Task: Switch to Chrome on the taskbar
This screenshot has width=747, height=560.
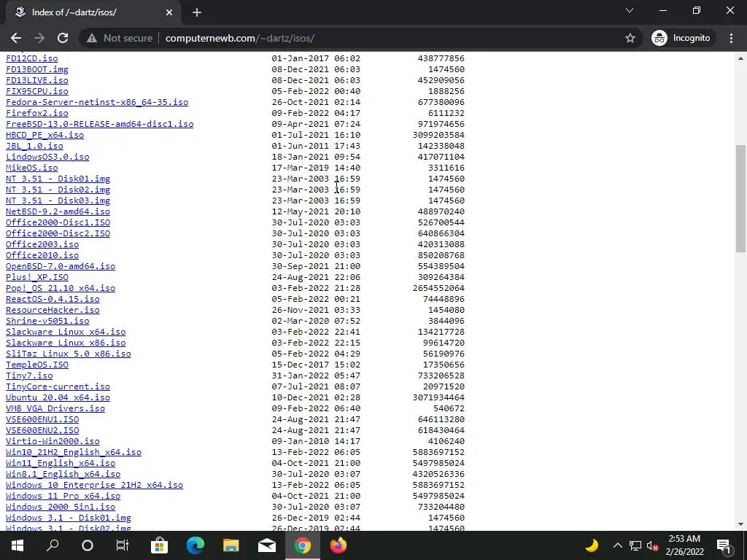Action: tap(303, 545)
